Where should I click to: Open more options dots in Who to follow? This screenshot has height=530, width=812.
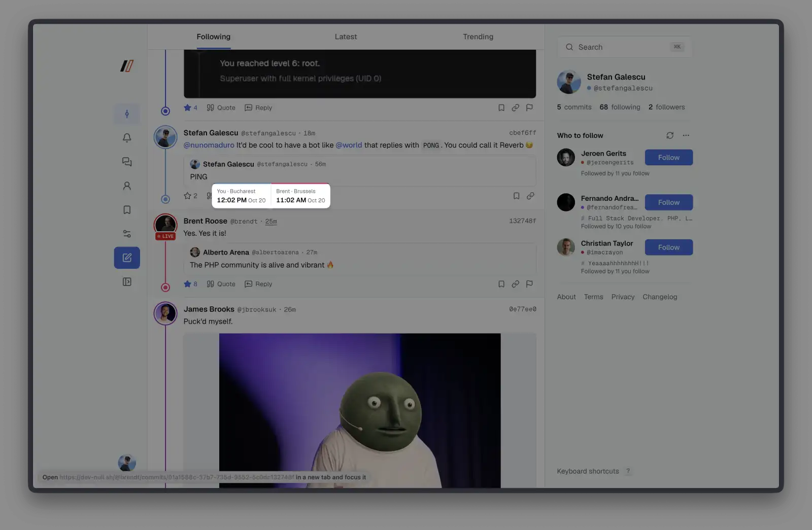[686, 135]
